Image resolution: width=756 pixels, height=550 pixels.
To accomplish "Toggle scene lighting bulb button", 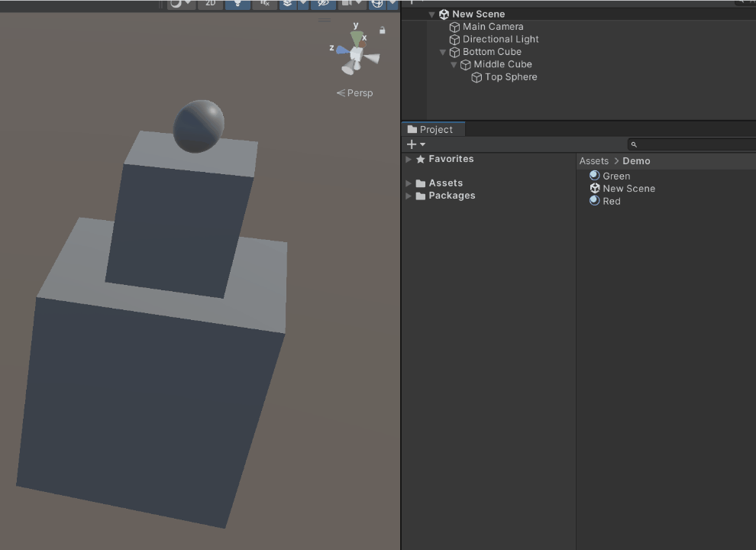I will pos(237,4).
